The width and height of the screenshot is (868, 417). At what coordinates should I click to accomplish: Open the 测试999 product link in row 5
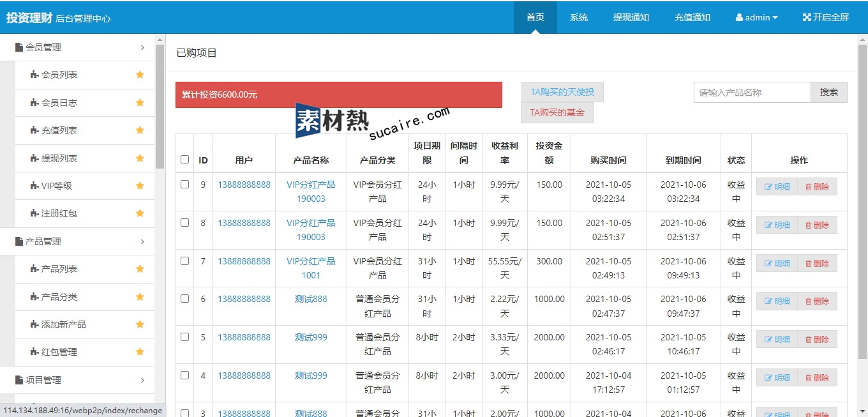point(311,337)
